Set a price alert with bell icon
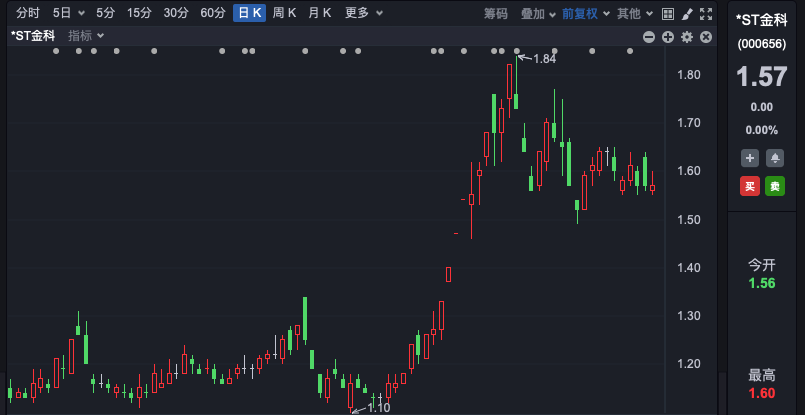This screenshot has height=415, width=805. (775, 158)
